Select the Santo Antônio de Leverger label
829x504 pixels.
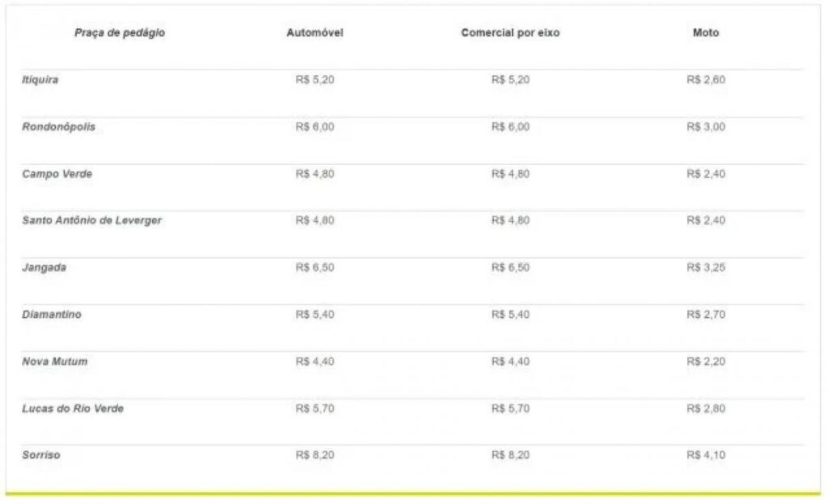(91, 221)
